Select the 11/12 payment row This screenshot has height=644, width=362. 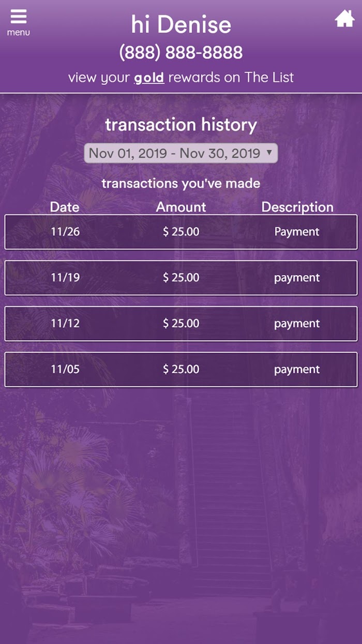point(181,324)
